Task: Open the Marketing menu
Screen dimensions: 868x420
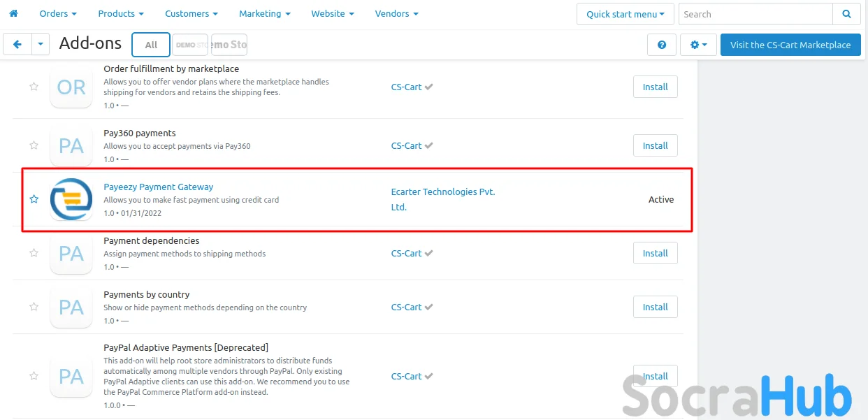Action: [264, 13]
